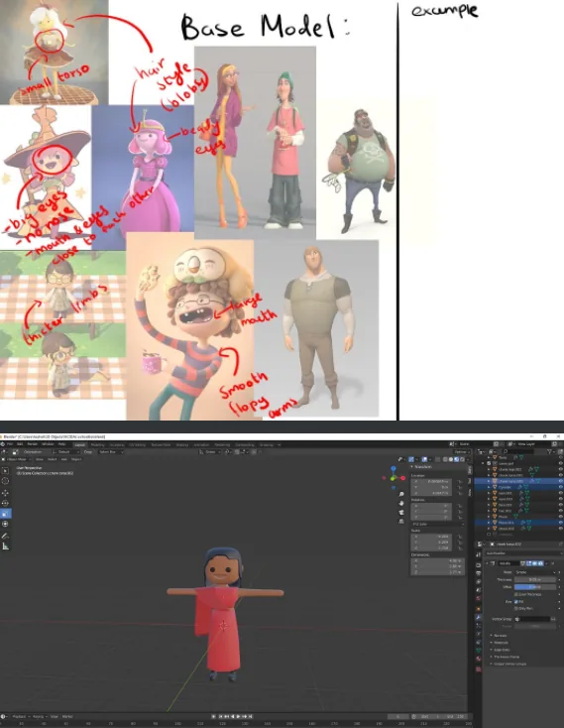
Task: Toggle viewport overlays button
Action: tap(424, 459)
